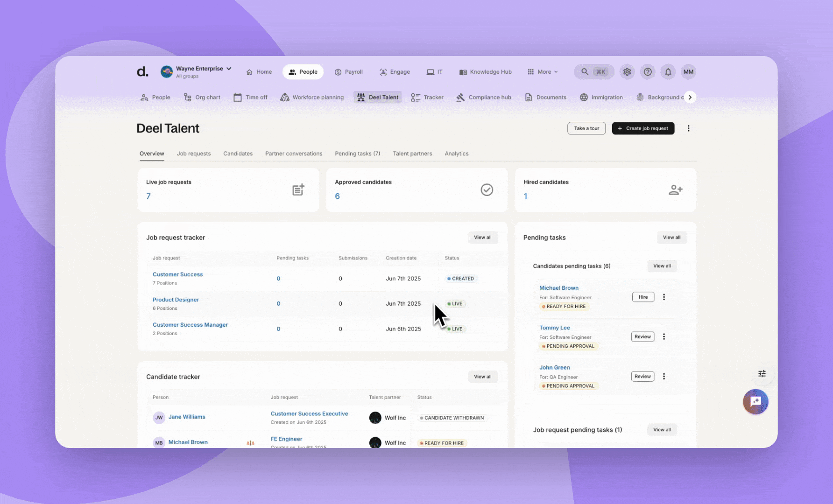Open more options for Tommy Lee task
Image resolution: width=833 pixels, height=504 pixels.
coord(664,336)
